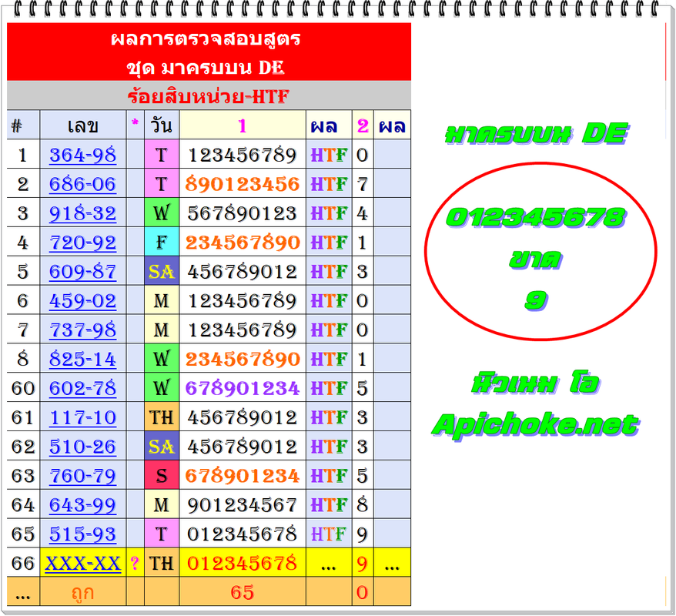Screen dimensions: 676x616
Task: Click the green ขาด text in the circle
Action: 535,259
